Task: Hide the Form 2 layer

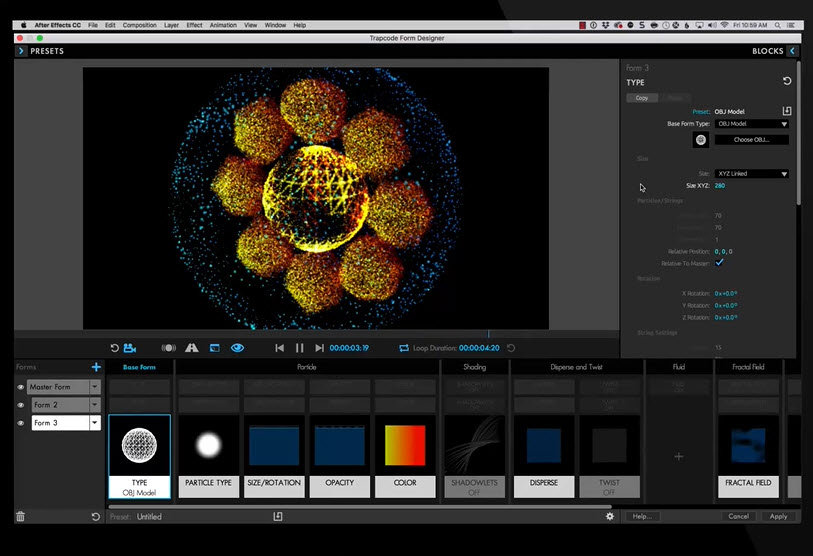Action: (x=21, y=405)
